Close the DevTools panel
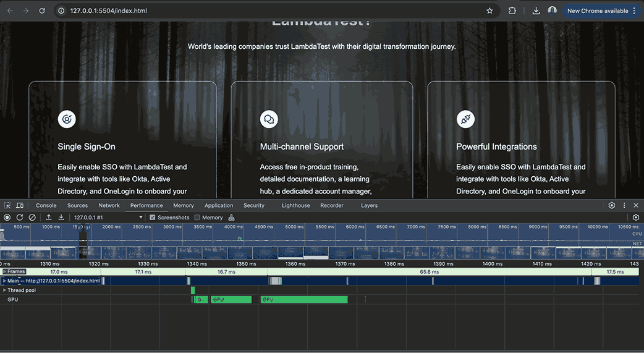The height and width of the screenshot is (353, 644). click(x=636, y=205)
